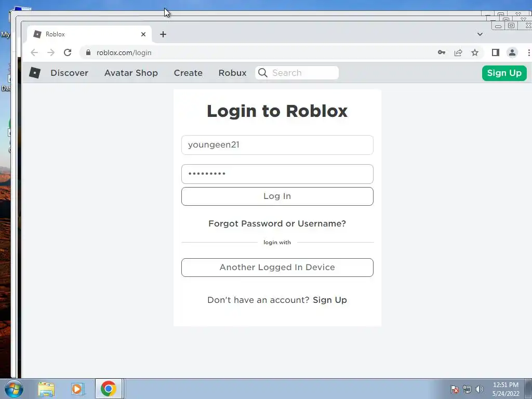Select the Roblox browser tab
Screen dimensions: 532x399
89,34
